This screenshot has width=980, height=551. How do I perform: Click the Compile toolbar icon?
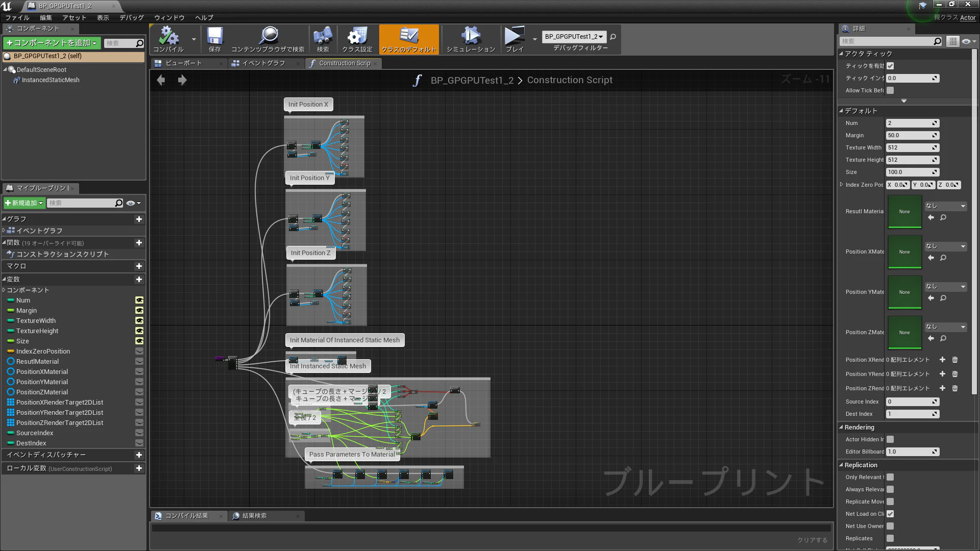[x=168, y=39]
